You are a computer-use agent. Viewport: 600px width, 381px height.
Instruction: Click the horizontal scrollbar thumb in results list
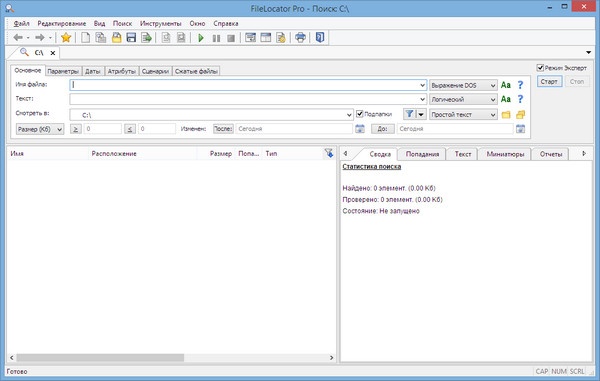[100, 358]
